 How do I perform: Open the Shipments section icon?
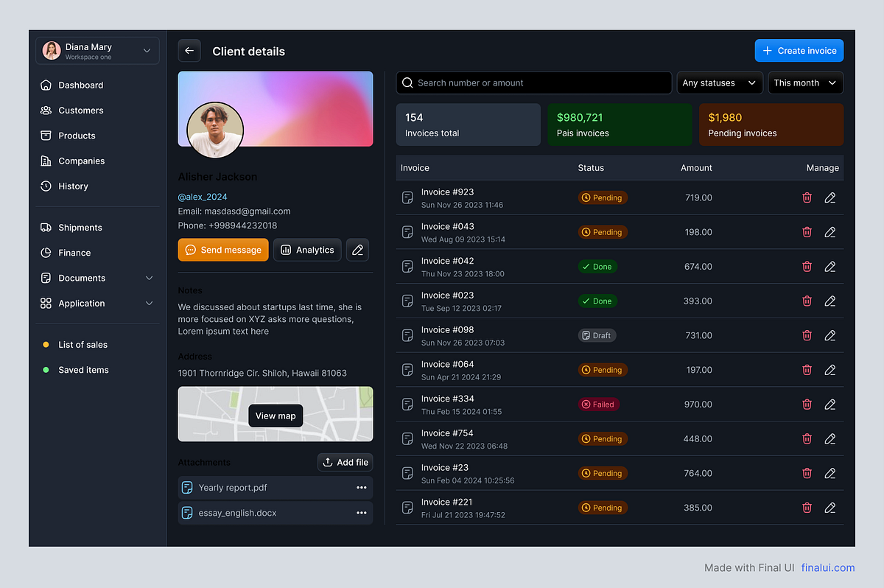46,227
